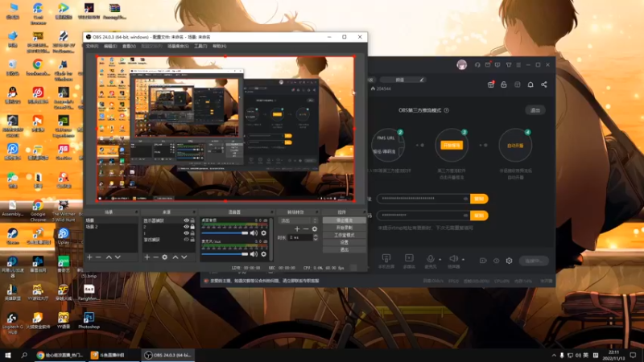The height and width of the screenshot is (362, 644).
Task: Open transition properties with the gear icon
Action: click(x=315, y=229)
